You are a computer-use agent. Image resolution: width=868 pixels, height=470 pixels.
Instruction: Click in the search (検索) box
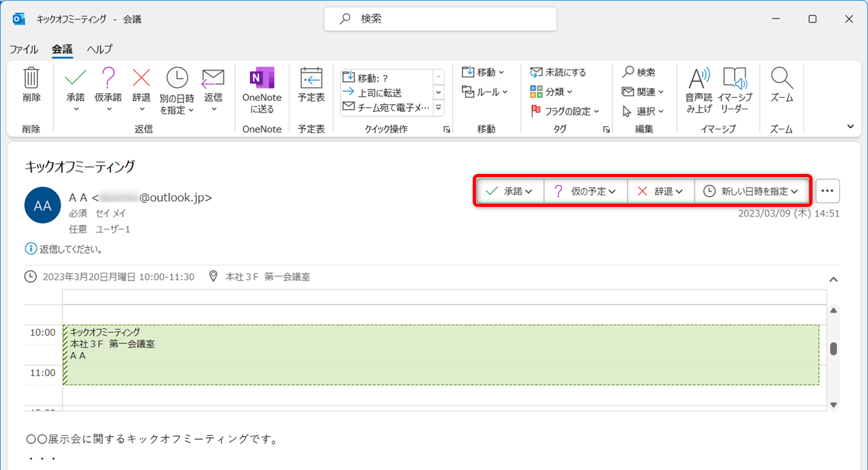[x=440, y=19]
